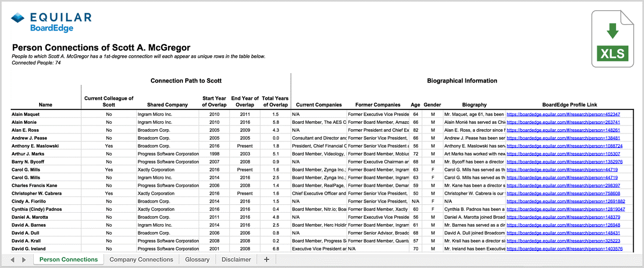
Task: Select the Name column header
Action: pos(46,105)
